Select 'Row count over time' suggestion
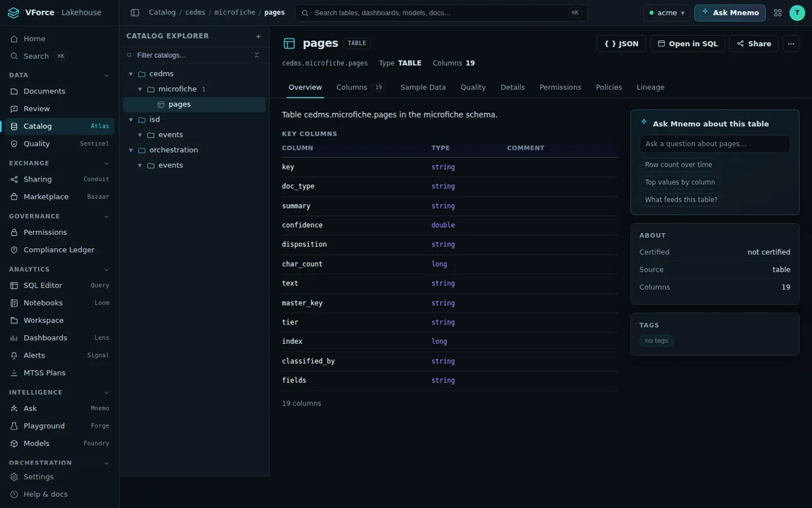 pos(678,164)
